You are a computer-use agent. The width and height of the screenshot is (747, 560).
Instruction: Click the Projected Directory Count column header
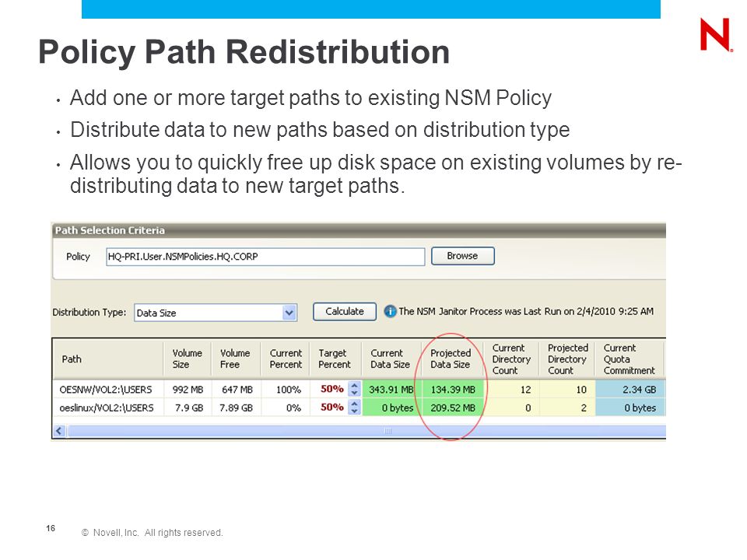click(x=567, y=359)
